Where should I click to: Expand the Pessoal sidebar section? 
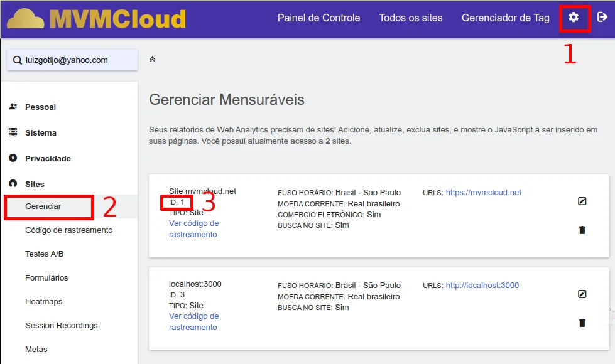40,107
